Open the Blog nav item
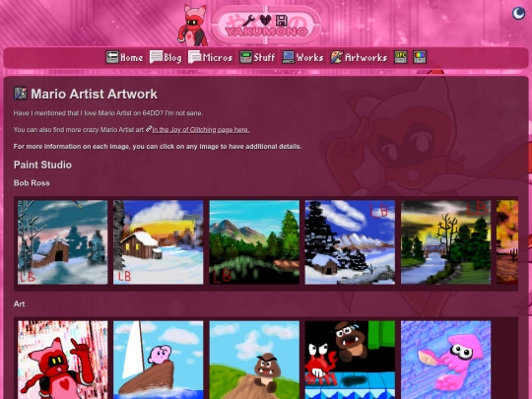 (166, 57)
